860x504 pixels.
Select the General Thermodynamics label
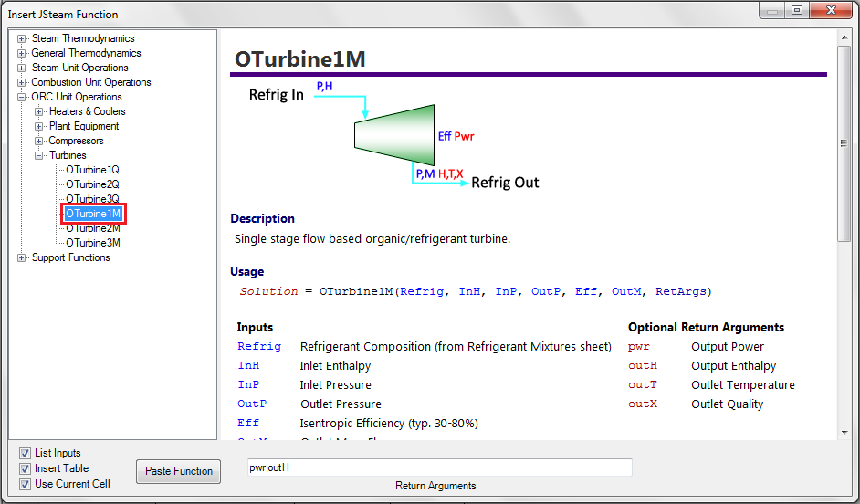86,53
